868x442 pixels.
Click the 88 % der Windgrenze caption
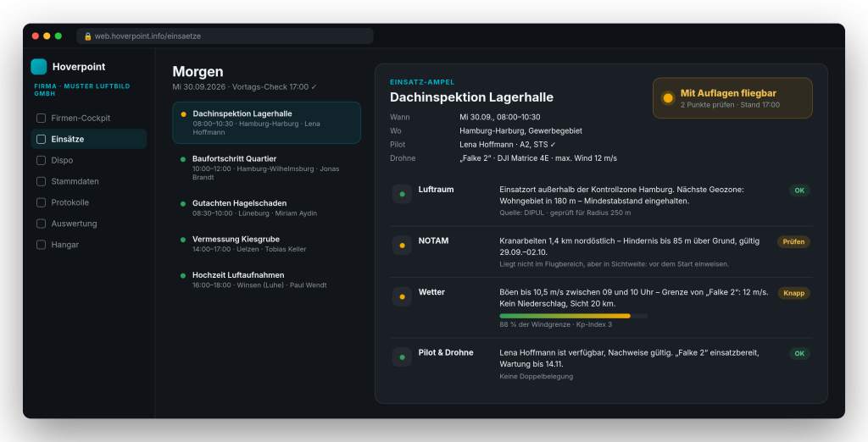pyautogui.click(x=556, y=324)
